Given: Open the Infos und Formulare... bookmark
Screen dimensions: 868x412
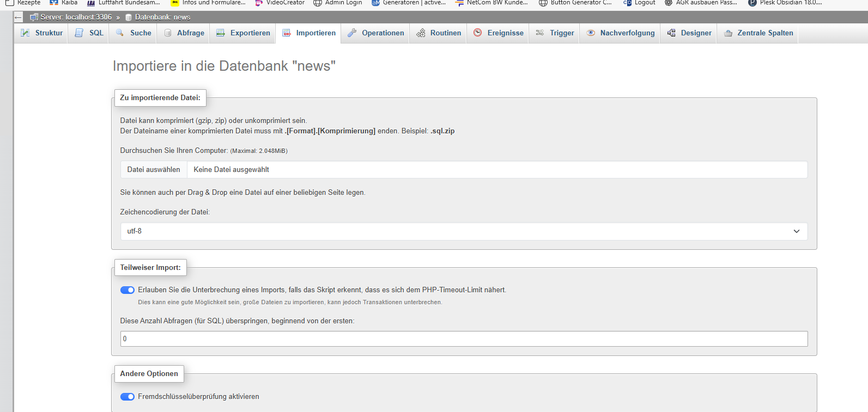Looking at the screenshot, I should pos(208,3).
